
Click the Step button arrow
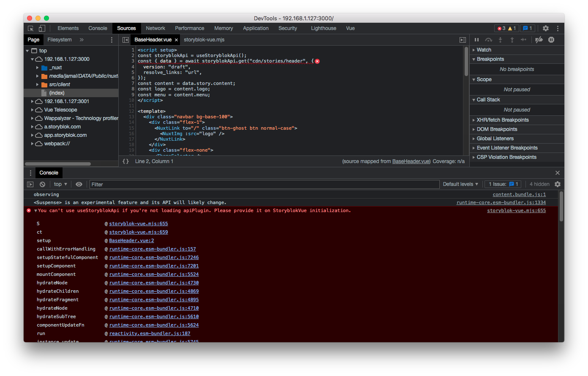click(523, 40)
